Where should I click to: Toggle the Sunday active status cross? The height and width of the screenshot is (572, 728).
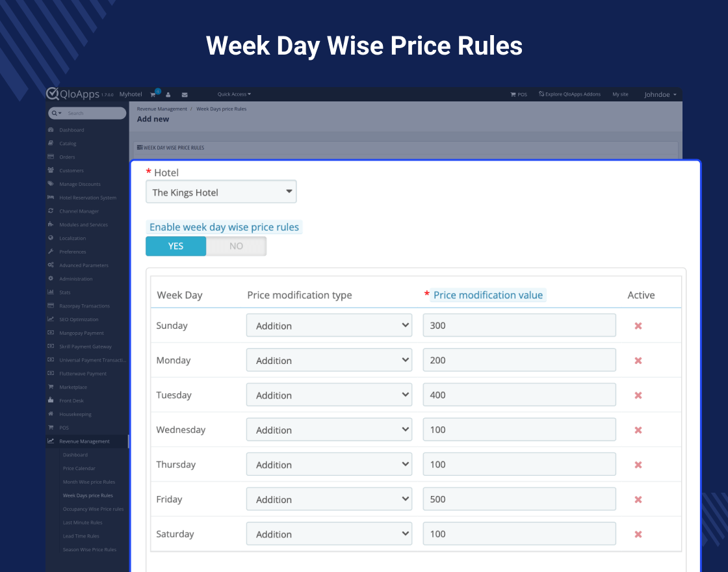[638, 326]
